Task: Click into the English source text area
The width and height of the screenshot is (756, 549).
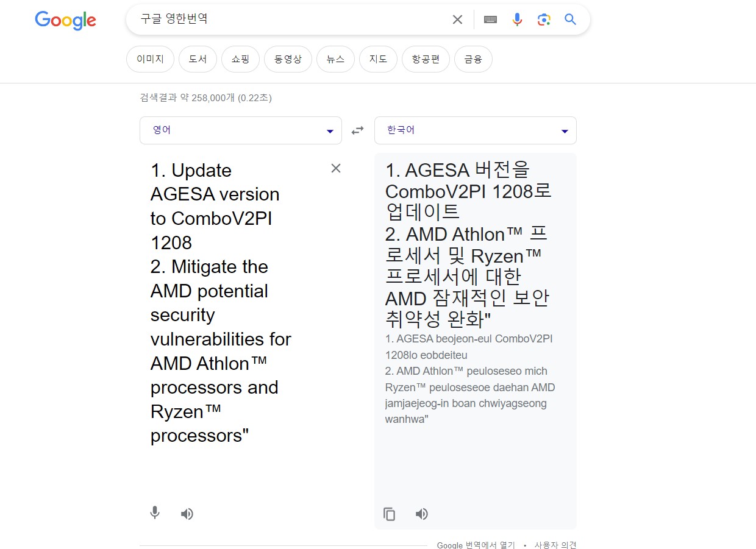Action: click(221, 303)
